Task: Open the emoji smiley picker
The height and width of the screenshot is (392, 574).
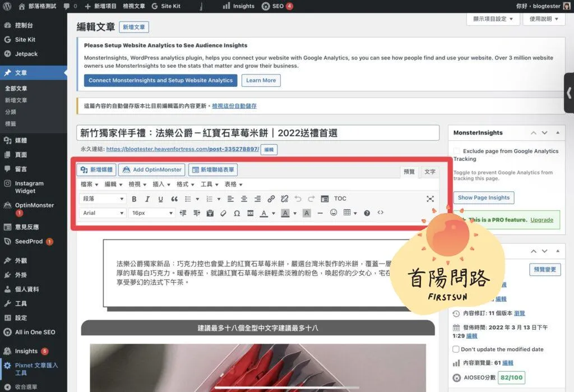Action: [334, 213]
